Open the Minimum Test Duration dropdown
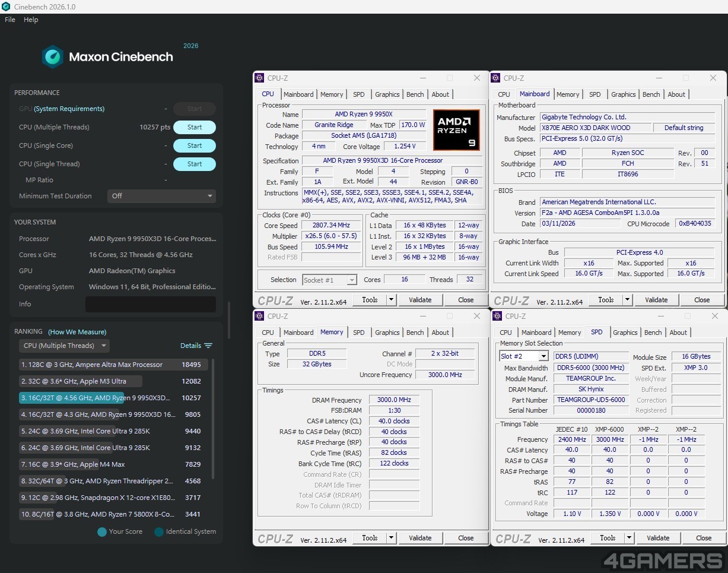728x573 pixels. pos(161,196)
